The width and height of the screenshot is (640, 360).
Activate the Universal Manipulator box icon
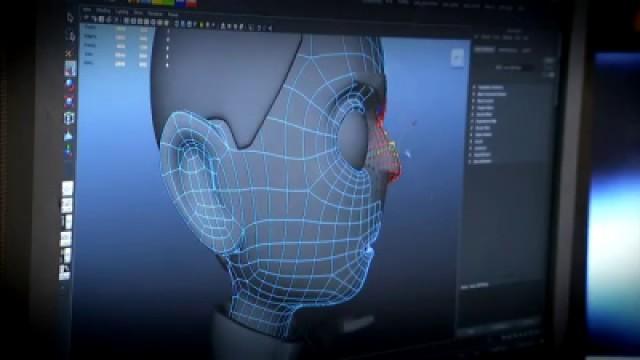tap(69, 118)
